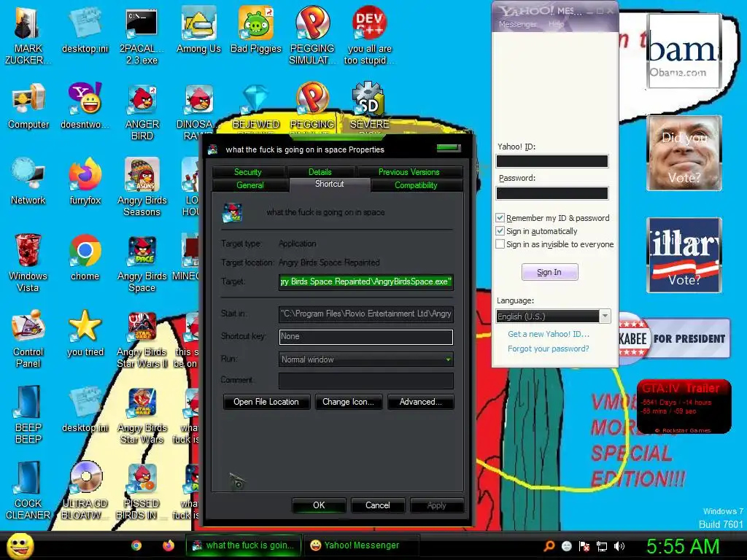This screenshot has height=560, width=747.
Task: Open Chrome from the taskbar quick launch
Action: point(136,545)
